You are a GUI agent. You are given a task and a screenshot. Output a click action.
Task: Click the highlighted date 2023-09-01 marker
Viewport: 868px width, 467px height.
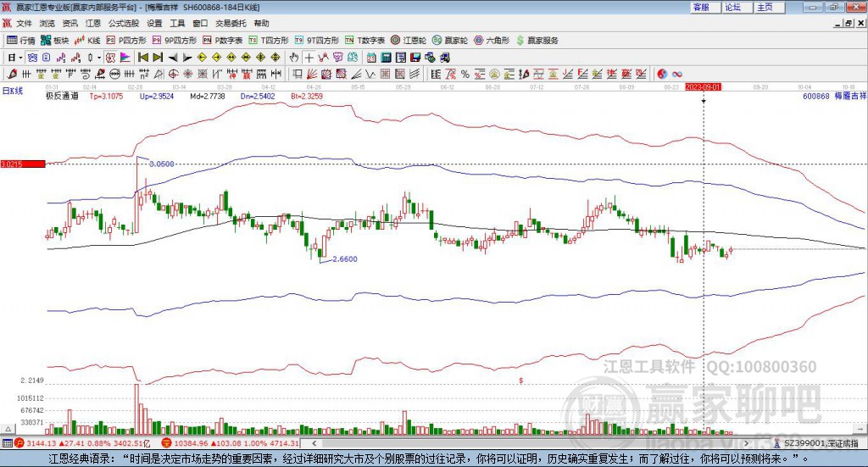[x=703, y=86]
